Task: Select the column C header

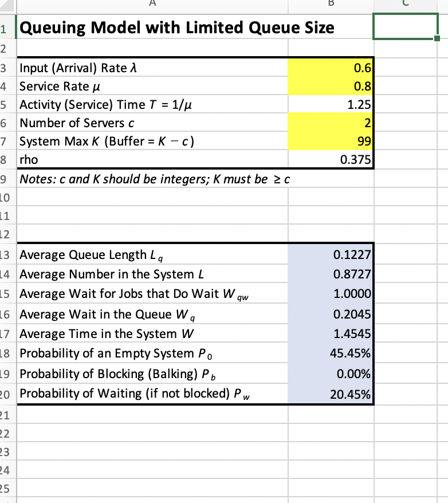Action: 406,5
